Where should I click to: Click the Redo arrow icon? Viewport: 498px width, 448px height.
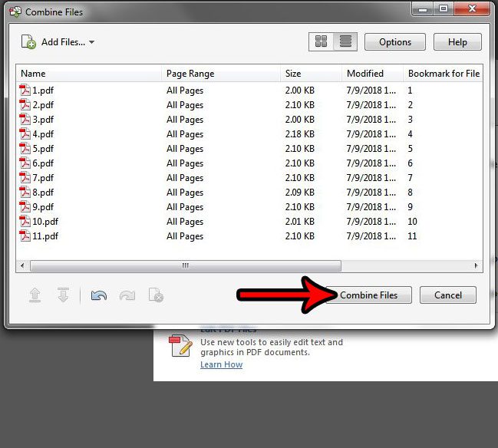coord(127,295)
